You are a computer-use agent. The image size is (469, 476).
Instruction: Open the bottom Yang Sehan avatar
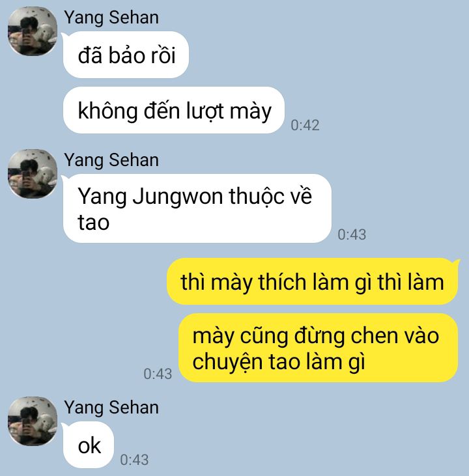point(33,421)
